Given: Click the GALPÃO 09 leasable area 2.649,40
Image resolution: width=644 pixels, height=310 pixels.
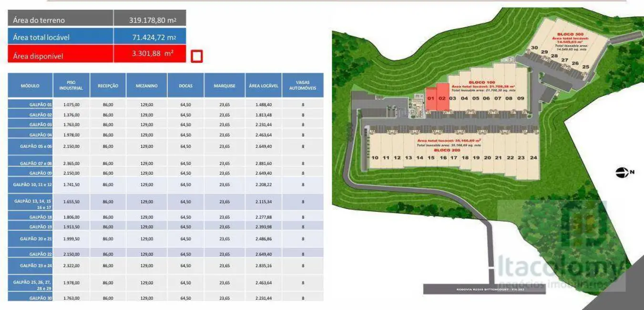Looking at the screenshot, I should click(x=263, y=173).
